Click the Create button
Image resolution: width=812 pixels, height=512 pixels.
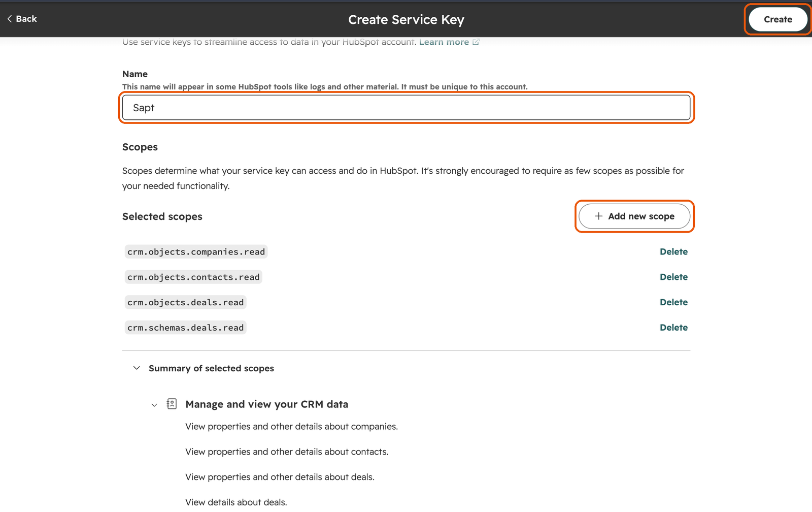[778, 19]
